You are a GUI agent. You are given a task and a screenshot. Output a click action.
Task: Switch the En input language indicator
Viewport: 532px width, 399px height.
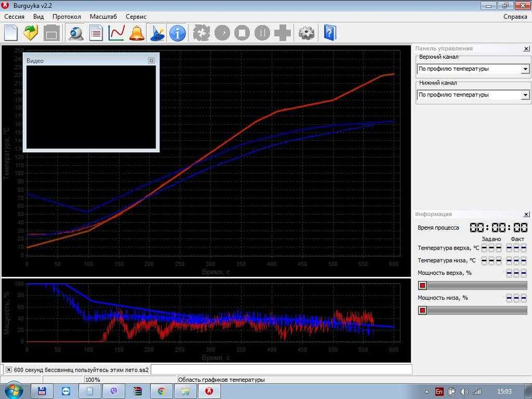pos(439,392)
